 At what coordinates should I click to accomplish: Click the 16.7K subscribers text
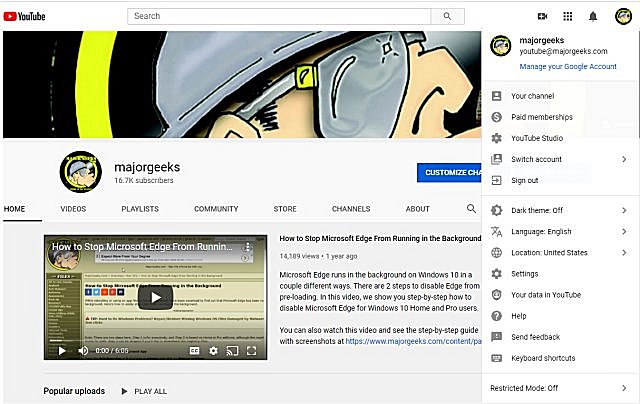(144, 180)
